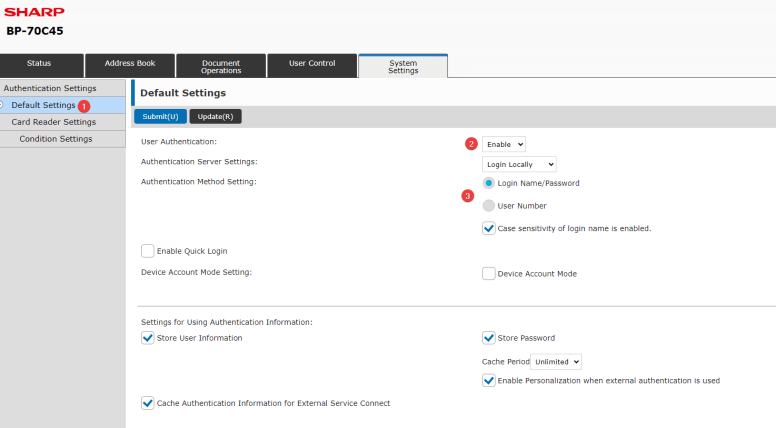Select Login Name/Password radio option
This screenshot has width=776, height=428.
click(x=489, y=183)
